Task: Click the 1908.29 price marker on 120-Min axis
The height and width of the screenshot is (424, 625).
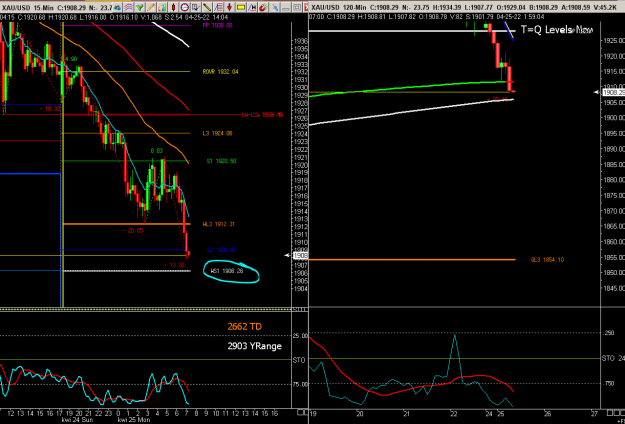Action: tap(613, 92)
